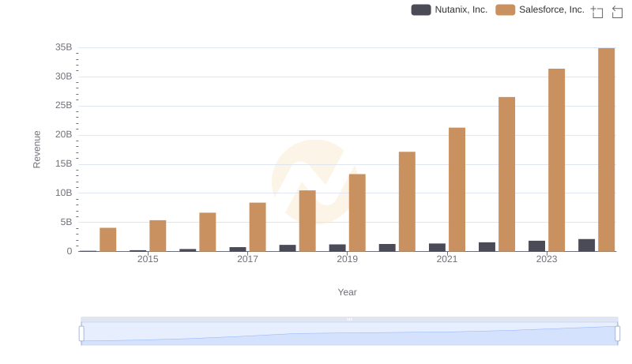Click the '20B' y-axis label
Image resolution: width=632 pixels, height=364 pixels.
64,134
